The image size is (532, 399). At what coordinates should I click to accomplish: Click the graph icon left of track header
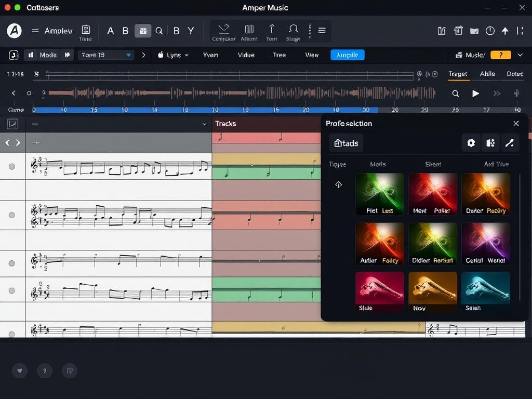click(x=12, y=124)
